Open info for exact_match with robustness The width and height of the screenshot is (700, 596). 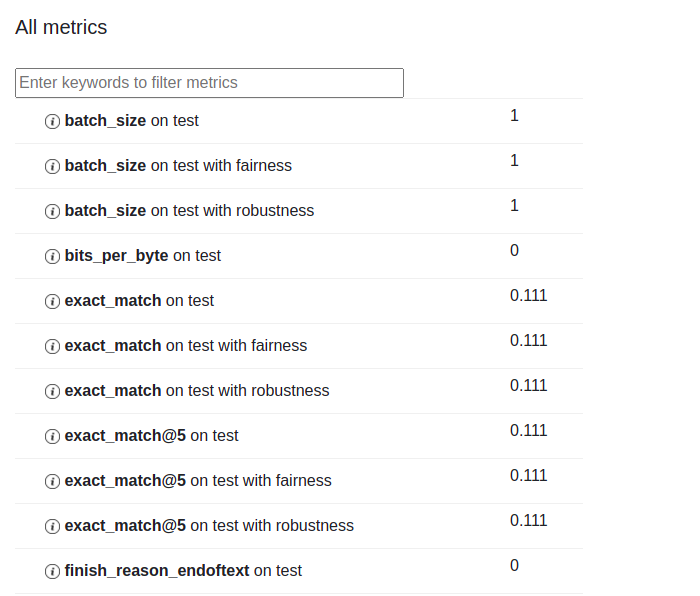[x=52, y=391]
